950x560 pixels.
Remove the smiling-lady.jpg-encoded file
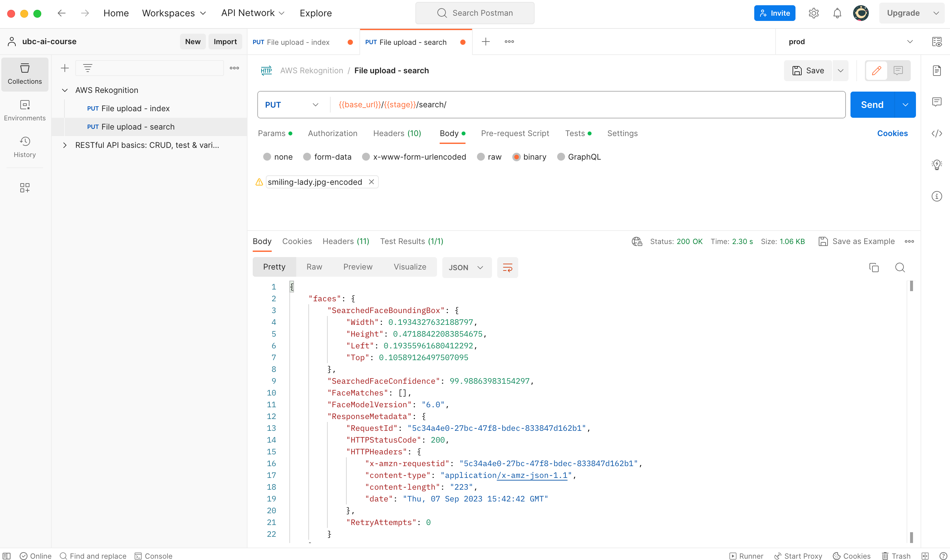371,182
